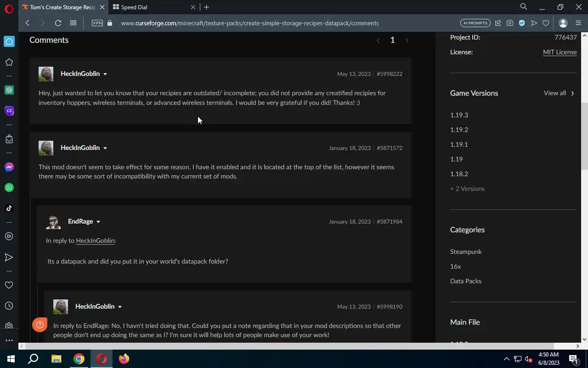Open Steampunk category

[466, 252]
